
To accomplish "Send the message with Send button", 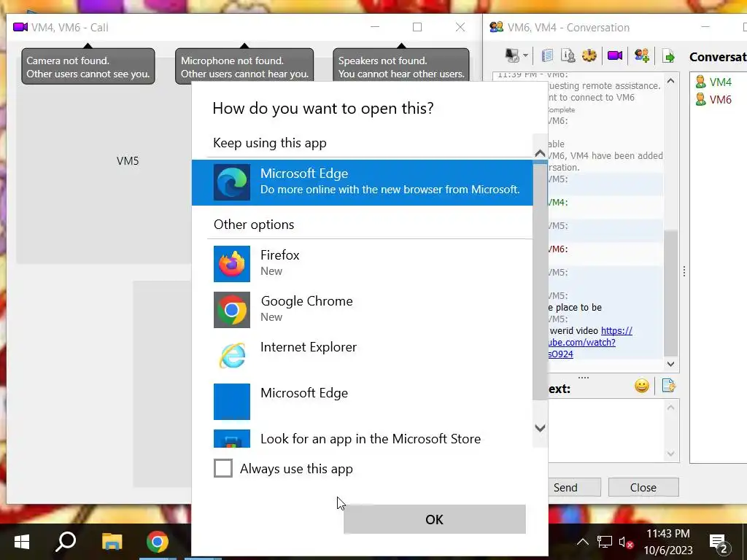I will tap(573, 487).
